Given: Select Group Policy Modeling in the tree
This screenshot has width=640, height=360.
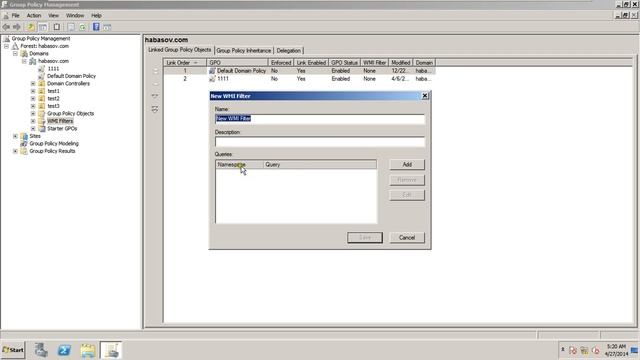Looking at the screenshot, I should [x=54, y=144].
